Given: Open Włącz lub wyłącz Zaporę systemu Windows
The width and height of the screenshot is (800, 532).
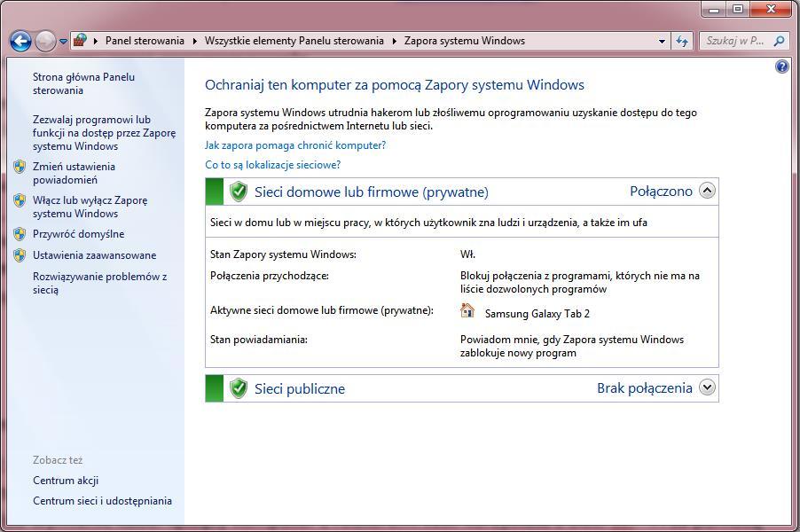Looking at the screenshot, I should pos(90,207).
